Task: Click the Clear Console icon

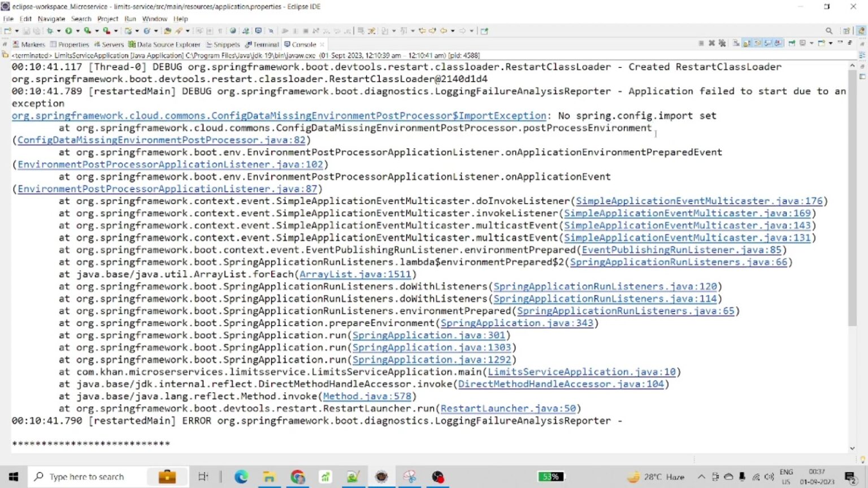Action: [x=736, y=43]
